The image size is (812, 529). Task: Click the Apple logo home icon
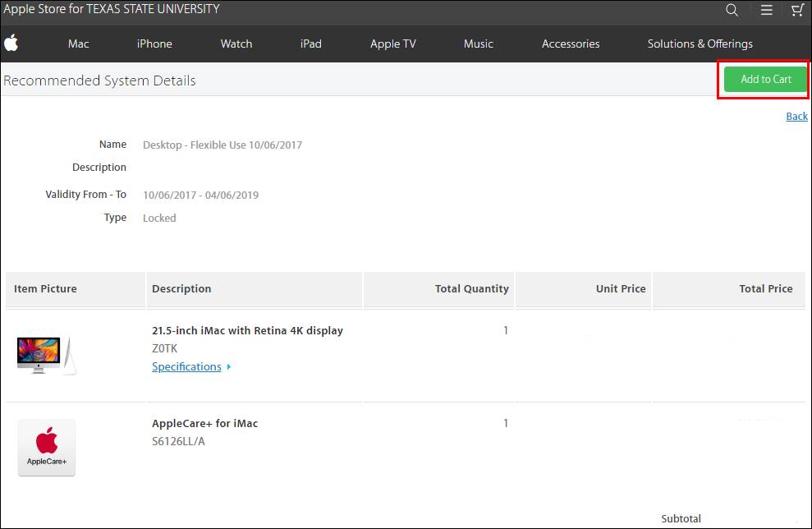tap(11, 43)
